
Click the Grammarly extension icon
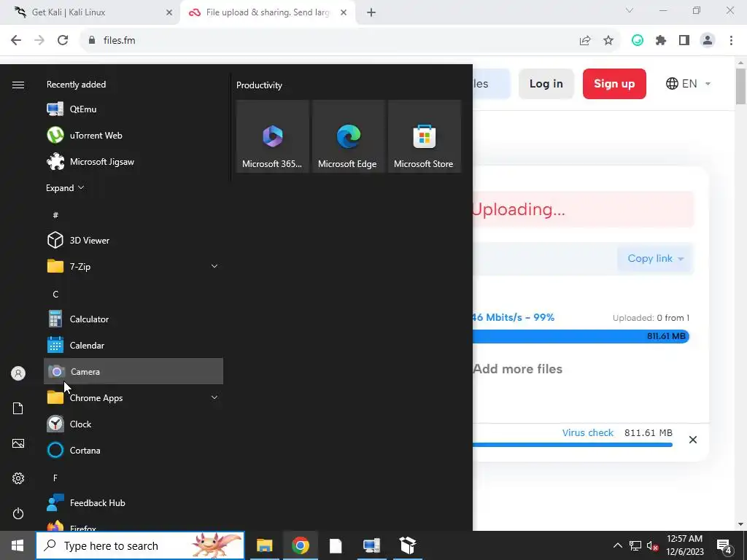pos(638,41)
